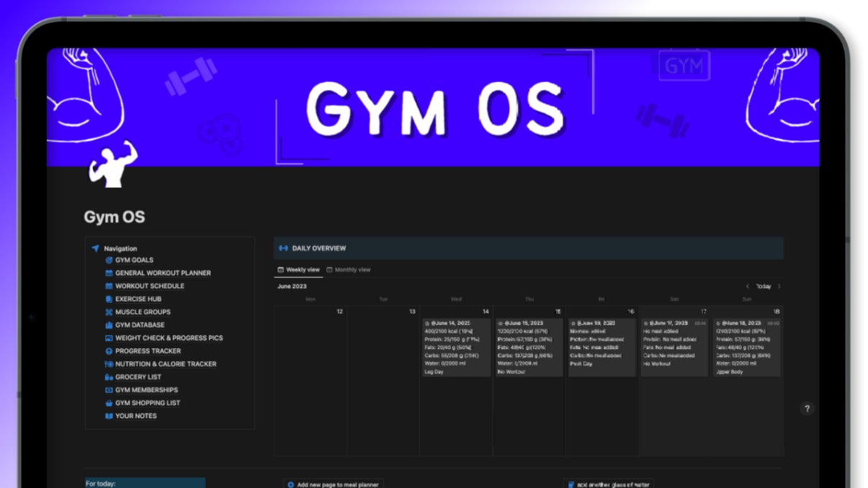Viewport: 868px width, 488px height.
Task: Click Add new page to meal planner
Action: (333, 484)
